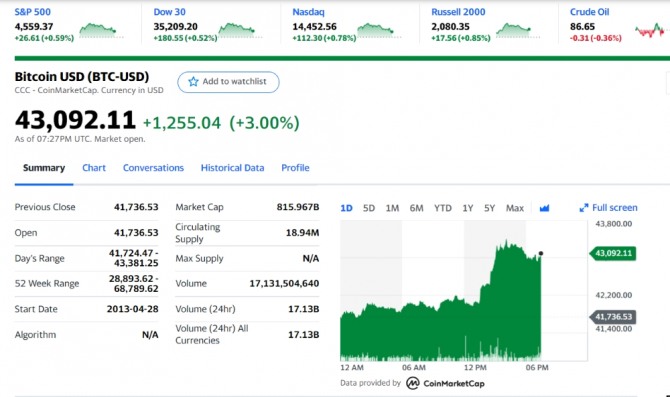Open the Crude Oil red sparkline chart
The height and width of the screenshot is (397, 670).
649,30
